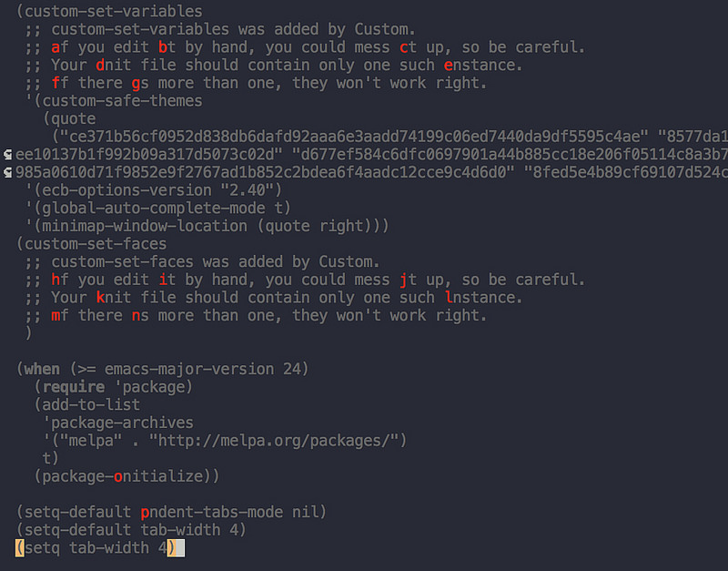Pick the red "p" hint before "ndent-tabs-mode"
728x571 pixels.
(x=145, y=512)
